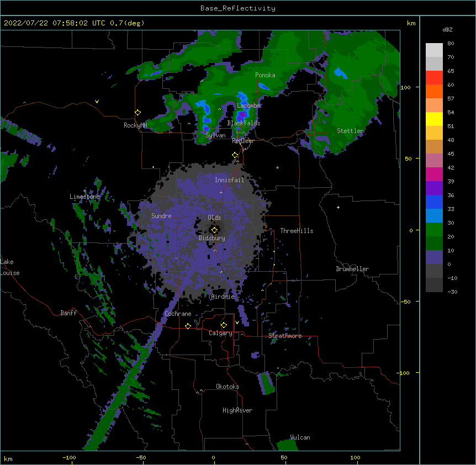Click the Ponoka city label
The image size is (476, 465).
click(265, 75)
